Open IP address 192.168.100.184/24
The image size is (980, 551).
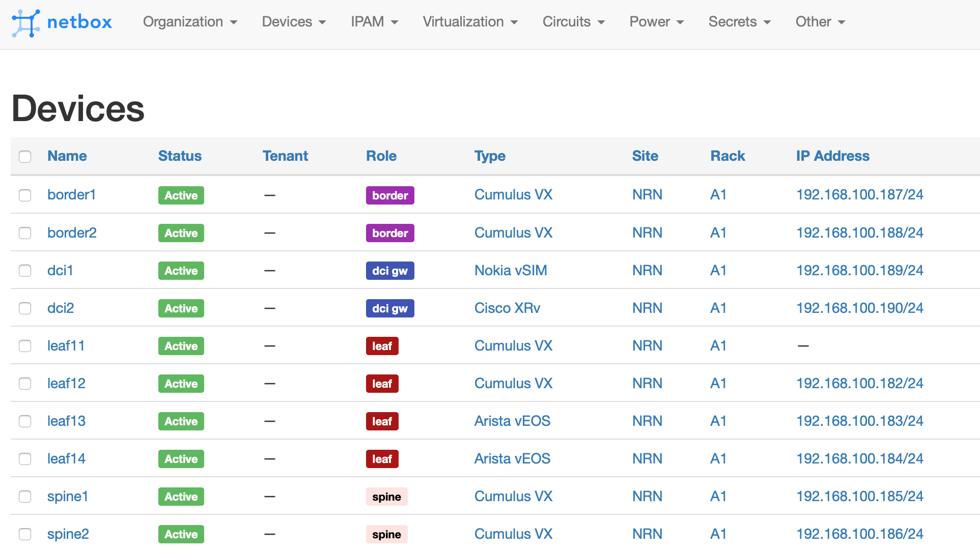(859, 458)
